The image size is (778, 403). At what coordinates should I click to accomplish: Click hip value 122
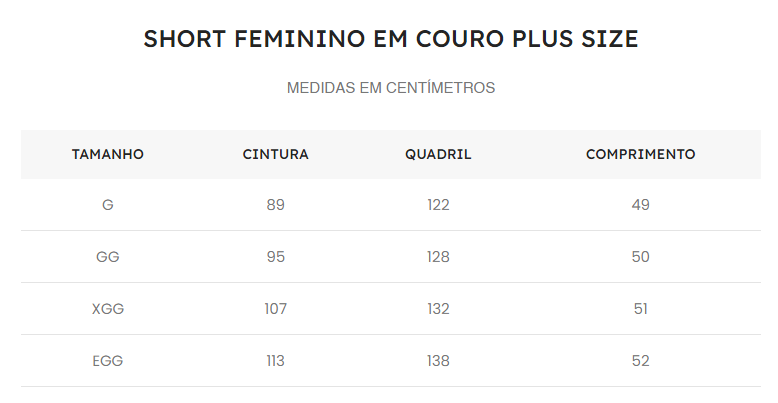pyautogui.click(x=438, y=205)
